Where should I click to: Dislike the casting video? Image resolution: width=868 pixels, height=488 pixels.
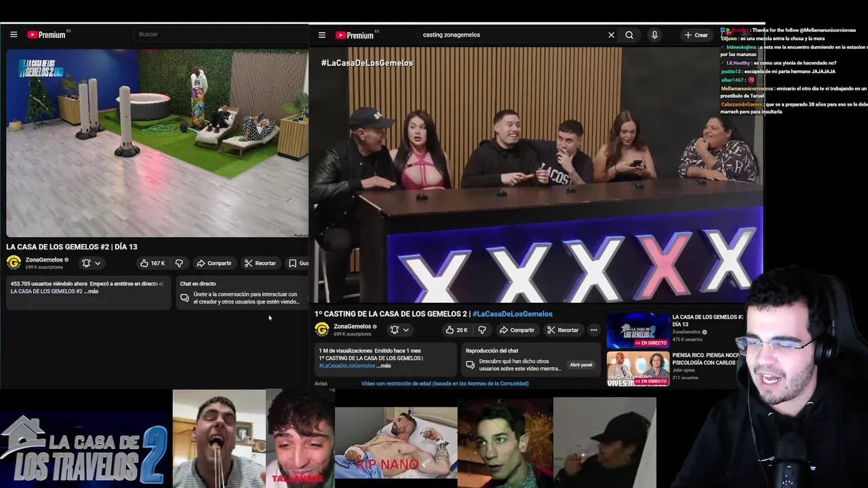[482, 330]
